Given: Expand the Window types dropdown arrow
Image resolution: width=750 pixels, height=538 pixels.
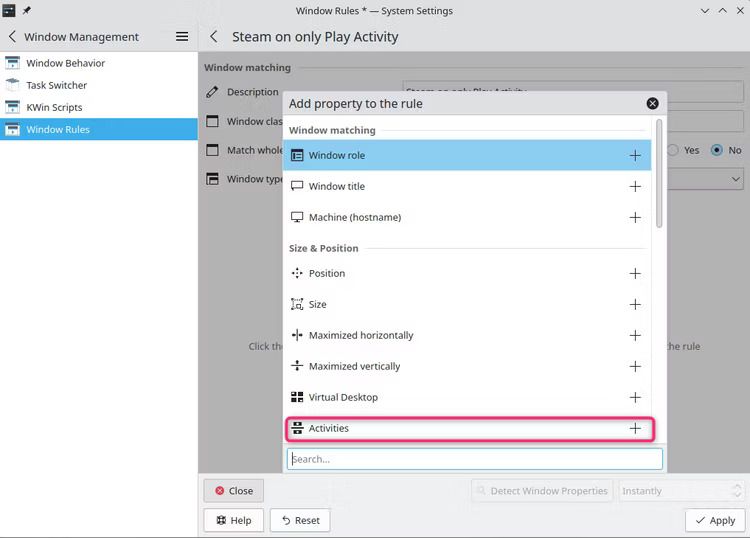Looking at the screenshot, I should point(736,179).
